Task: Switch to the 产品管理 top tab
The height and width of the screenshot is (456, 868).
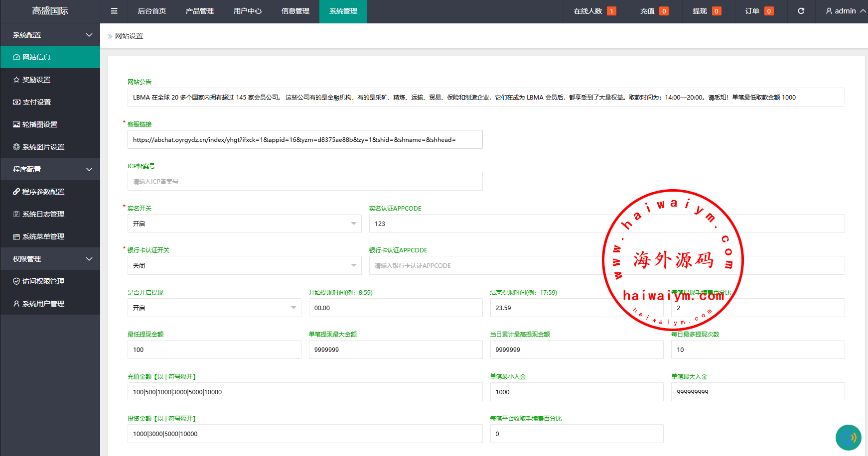Action: [199, 11]
